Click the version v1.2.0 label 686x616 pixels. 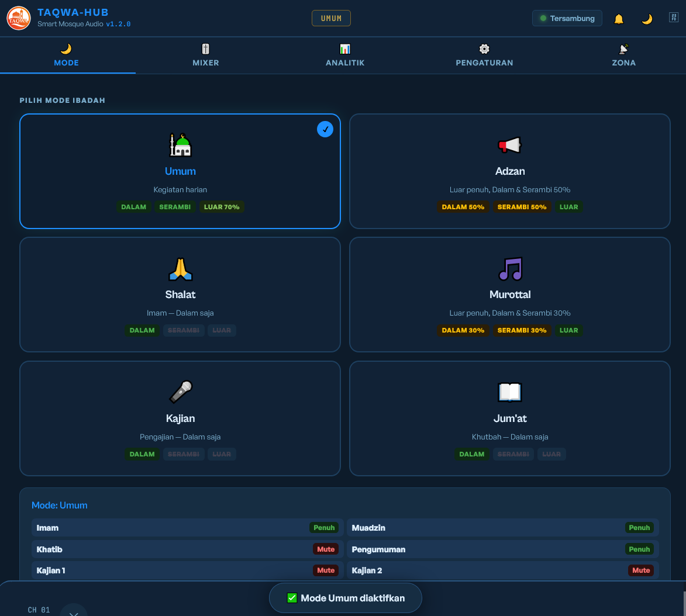pos(118,24)
